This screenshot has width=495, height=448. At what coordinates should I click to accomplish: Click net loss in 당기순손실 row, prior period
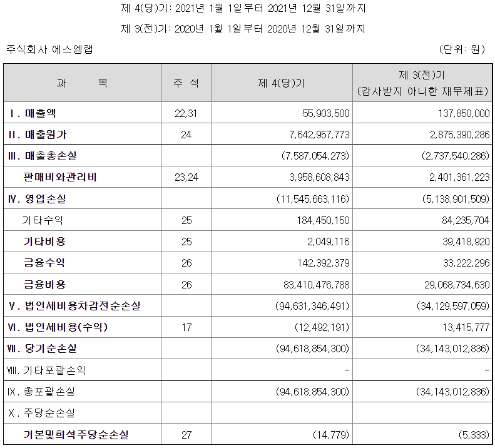pyautogui.click(x=453, y=349)
